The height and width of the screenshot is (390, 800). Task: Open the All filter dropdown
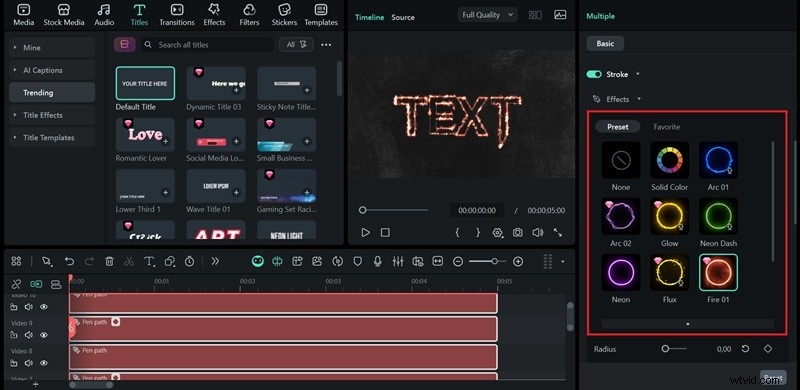[x=296, y=45]
